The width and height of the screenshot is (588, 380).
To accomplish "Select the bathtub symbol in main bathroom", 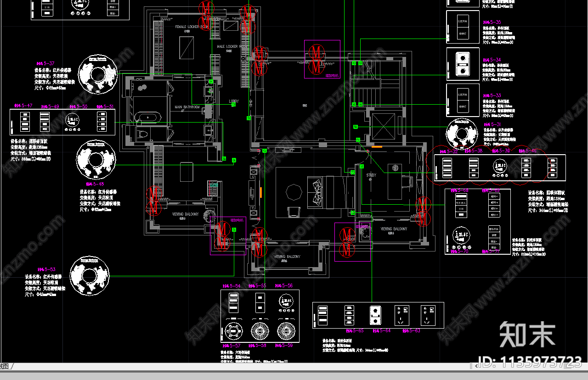I will tap(148, 117).
